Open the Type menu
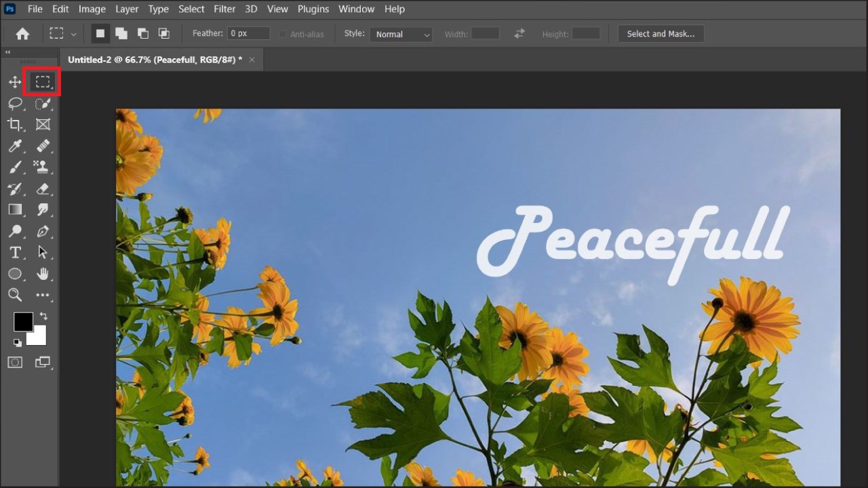This screenshot has height=488, width=868. pos(159,9)
